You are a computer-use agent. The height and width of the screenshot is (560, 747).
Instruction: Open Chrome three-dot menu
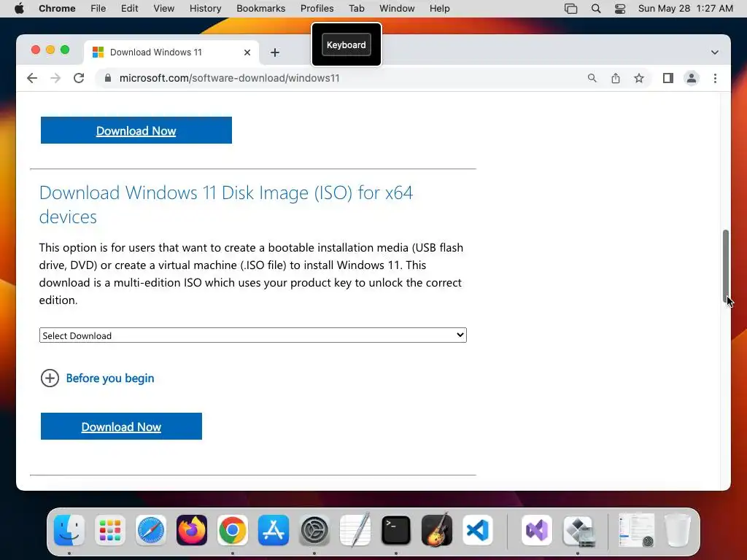pos(715,78)
